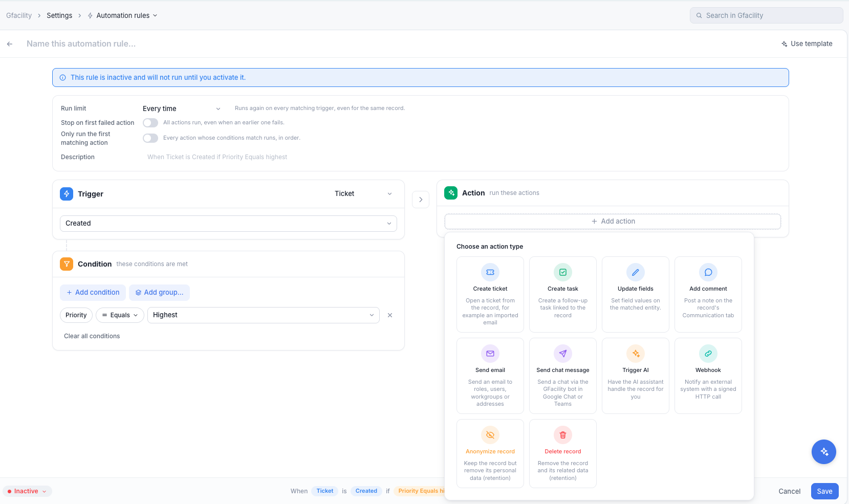Click the Created chip in summary bar
This screenshot has height=504, width=849.
point(366,491)
